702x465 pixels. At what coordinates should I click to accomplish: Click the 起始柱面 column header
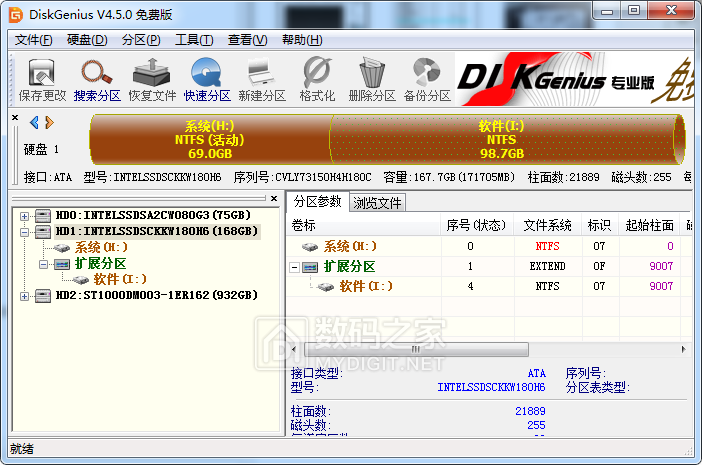(x=649, y=225)
